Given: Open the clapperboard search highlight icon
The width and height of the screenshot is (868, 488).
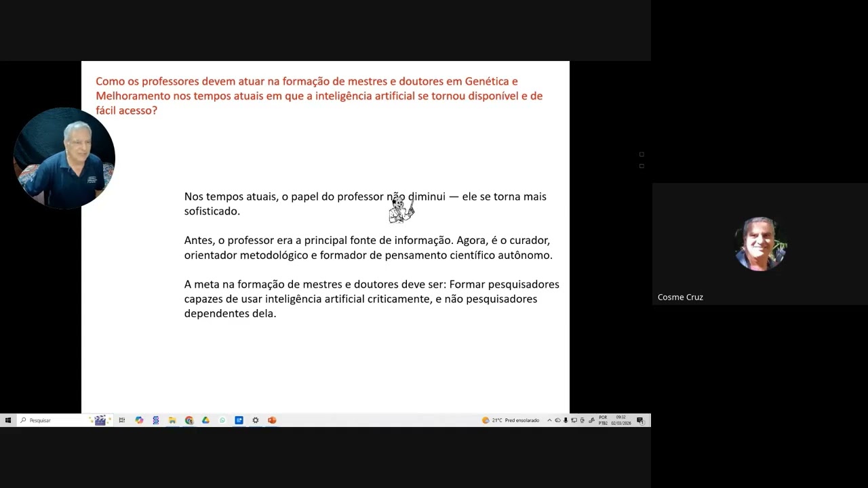Looking at the screenshot, I should [x=100, y=420].
